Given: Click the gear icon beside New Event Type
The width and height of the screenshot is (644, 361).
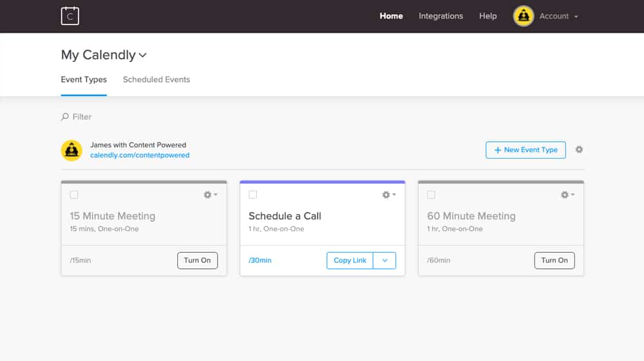Looking at the screenshot, I should [579, 150].
